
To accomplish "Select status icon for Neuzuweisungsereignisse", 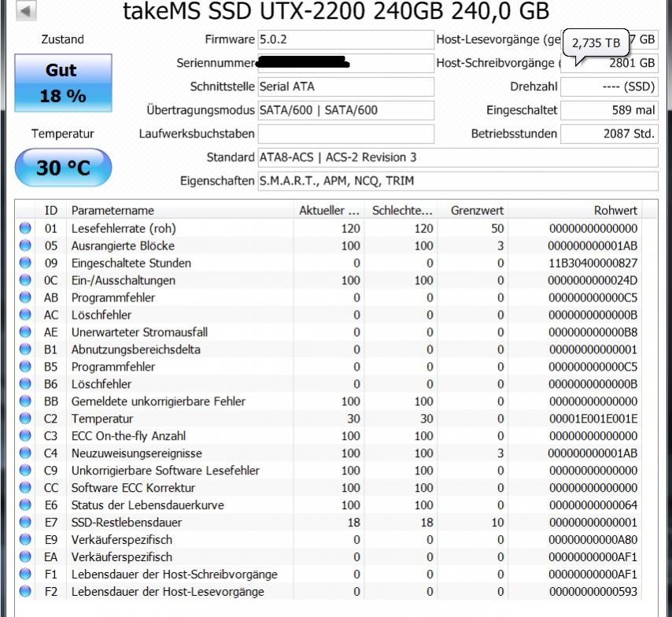I will coord(25,453).
